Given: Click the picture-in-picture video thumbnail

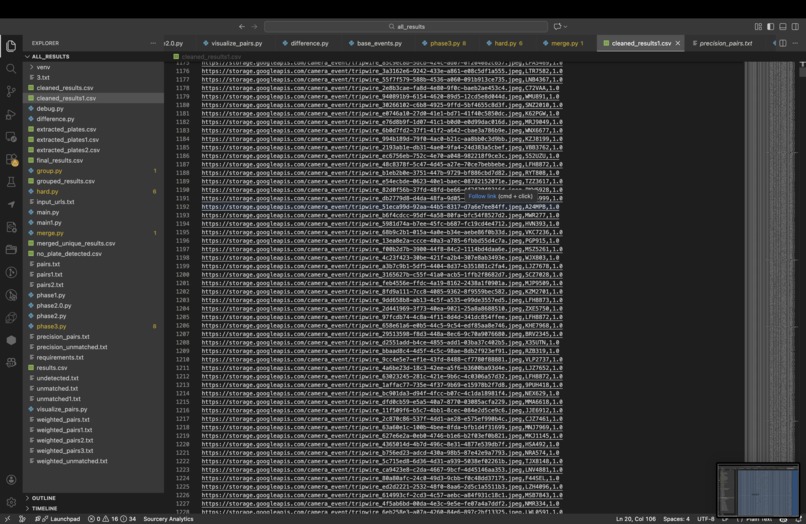Looking at the screenshot, I should [758, 490].
